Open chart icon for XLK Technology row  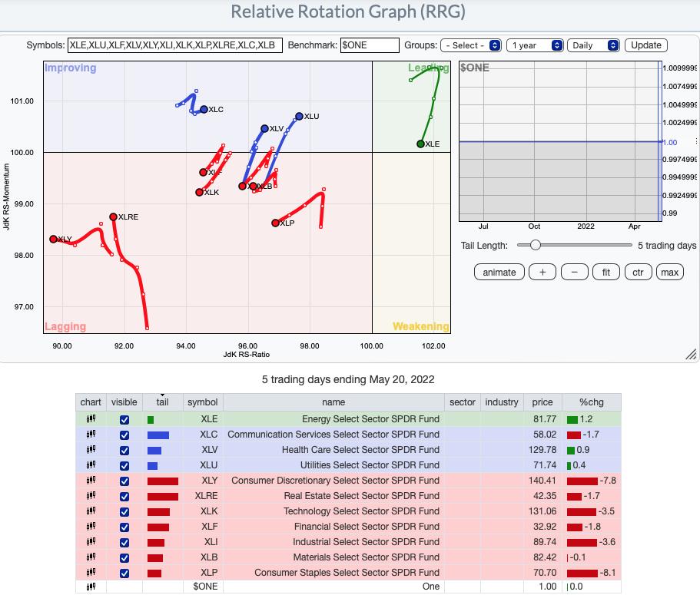(91, 511)
